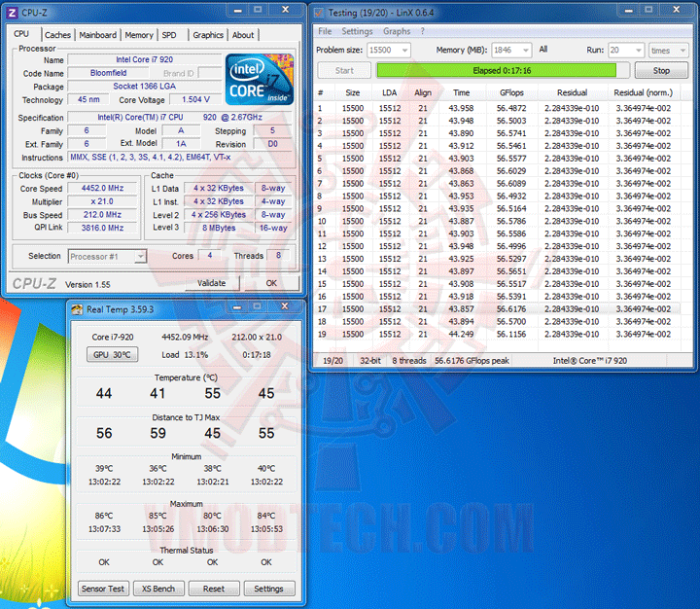Click the Reset button in Real Temp
Screen dimensions: 700x609
point(213,589)
